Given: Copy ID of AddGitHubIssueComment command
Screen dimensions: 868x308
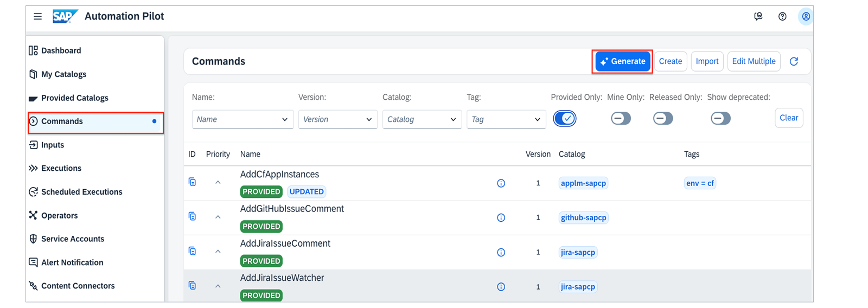Looking at the screenshot, I should 192,216.
